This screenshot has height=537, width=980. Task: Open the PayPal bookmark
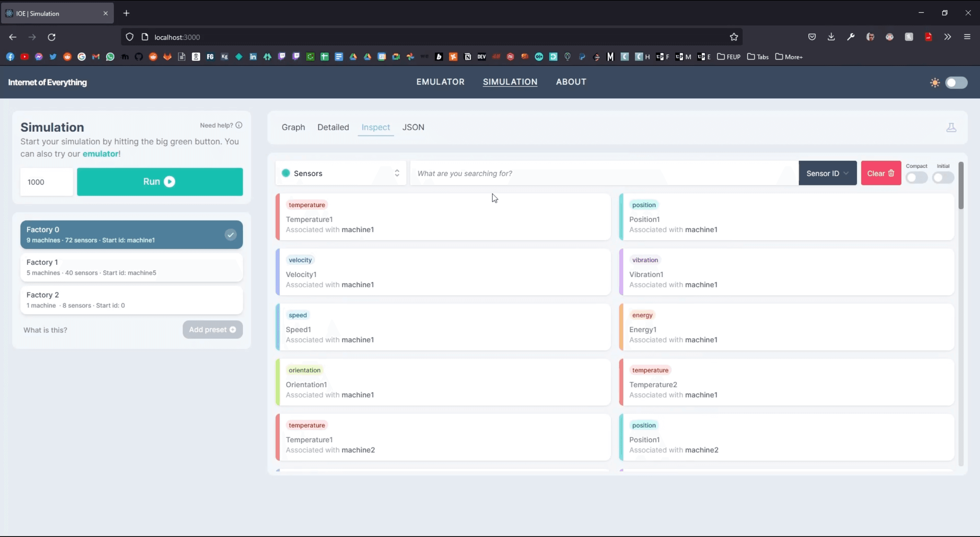click(x=582, y=57)
